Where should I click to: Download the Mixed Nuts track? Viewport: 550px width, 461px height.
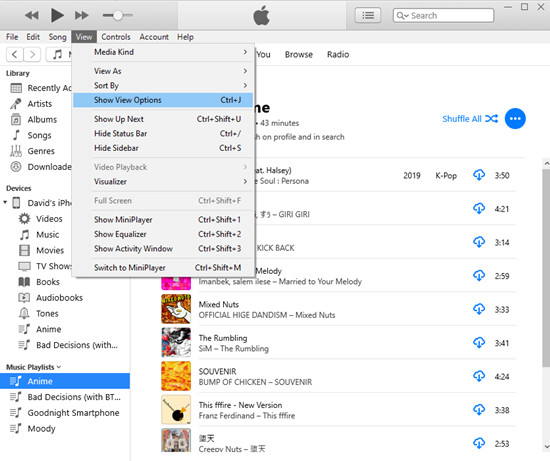[x=479, y=309]
